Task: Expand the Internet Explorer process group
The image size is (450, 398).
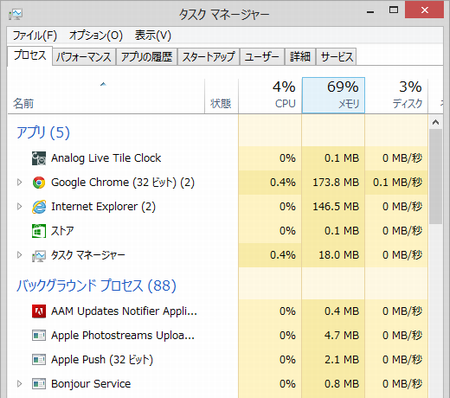Action: coord(19,207)
